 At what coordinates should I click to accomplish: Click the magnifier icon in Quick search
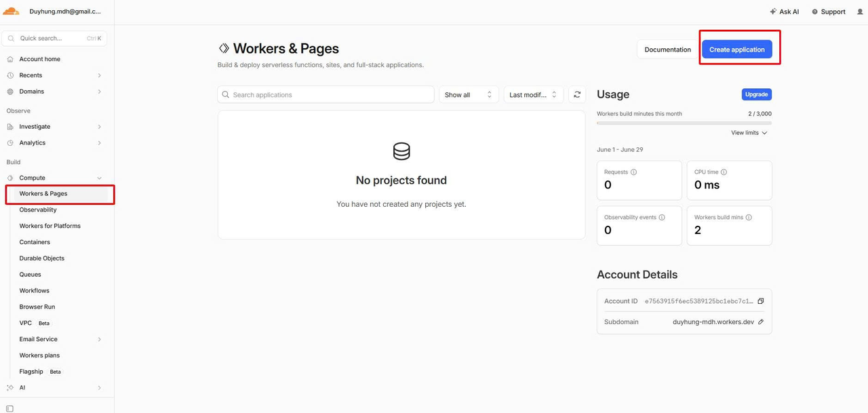click(12, 39)
